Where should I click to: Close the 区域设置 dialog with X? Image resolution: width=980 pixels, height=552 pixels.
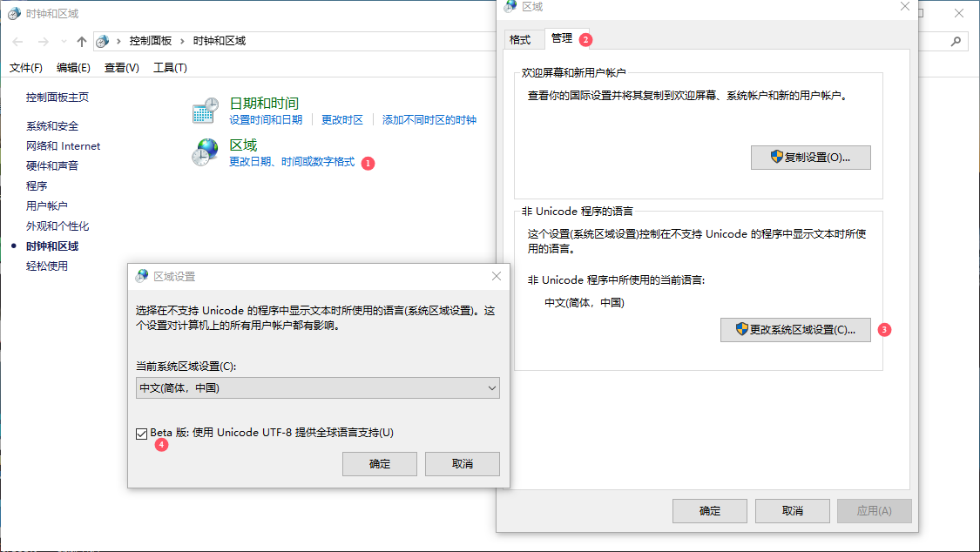point(497,276)
